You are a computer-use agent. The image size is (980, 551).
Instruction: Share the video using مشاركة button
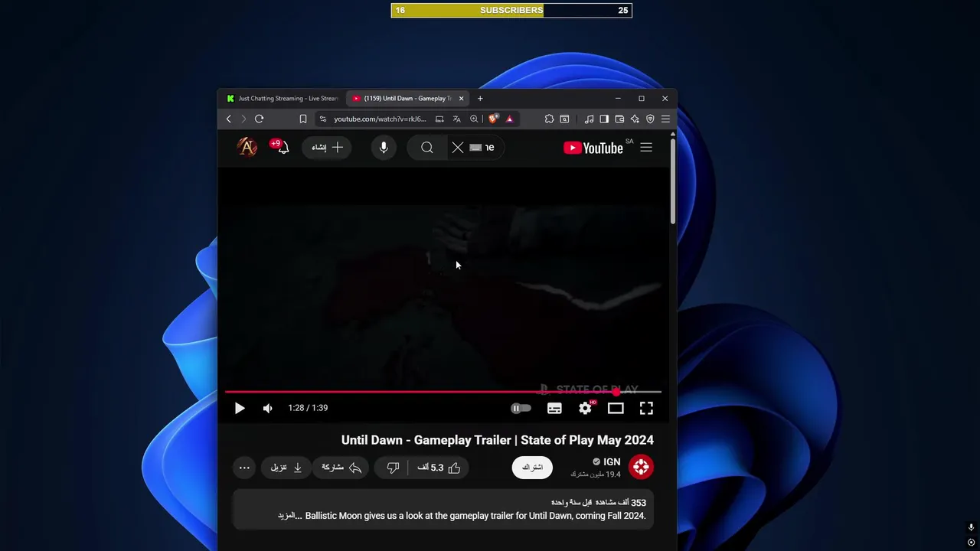[x=341, y=468]
